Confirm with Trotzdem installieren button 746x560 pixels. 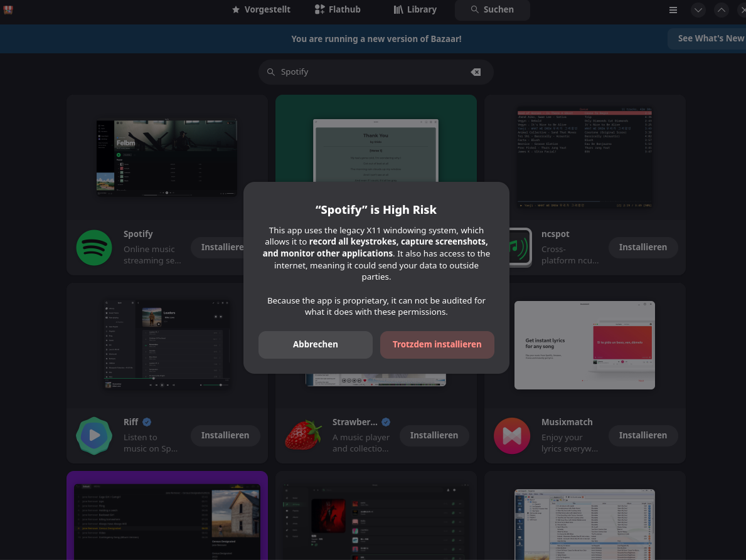[437, 345]
